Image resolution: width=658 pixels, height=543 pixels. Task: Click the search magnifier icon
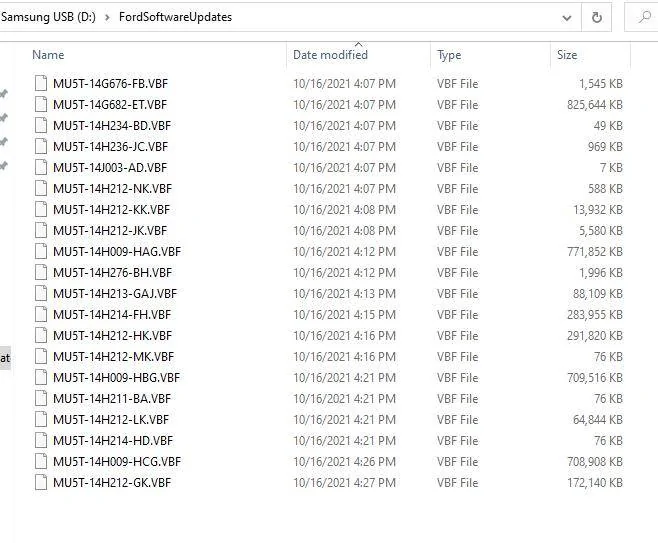(644, 17)
